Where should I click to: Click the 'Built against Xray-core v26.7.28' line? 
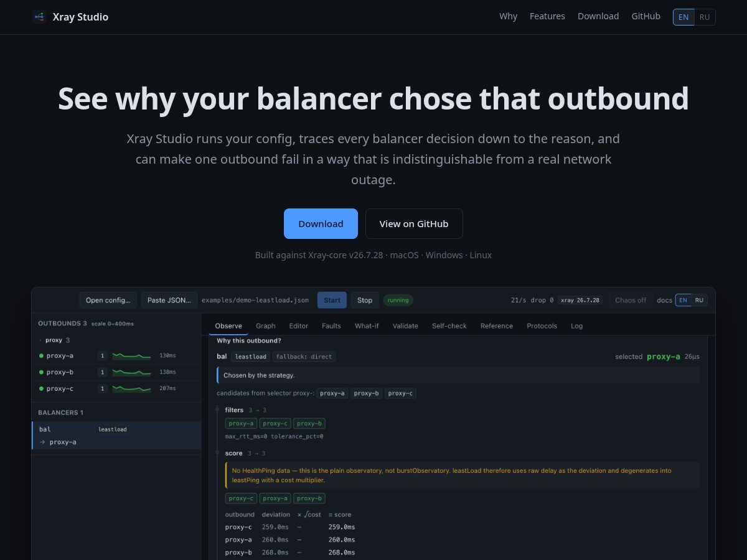374,255
